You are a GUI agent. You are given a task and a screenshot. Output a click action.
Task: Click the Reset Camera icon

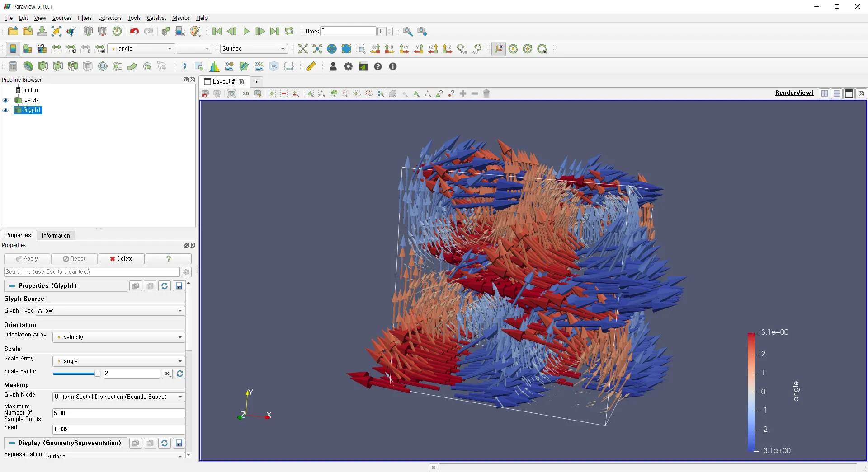click(x=303, y=49)
